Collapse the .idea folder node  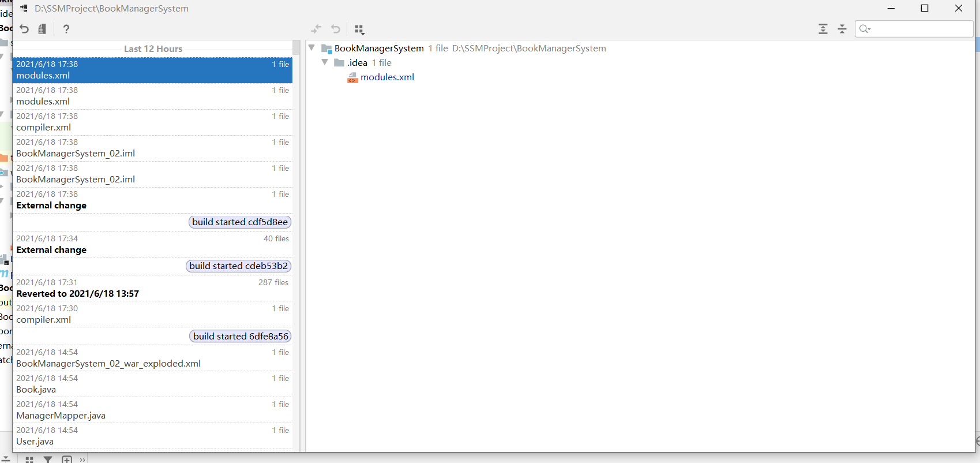click(325, 62)
